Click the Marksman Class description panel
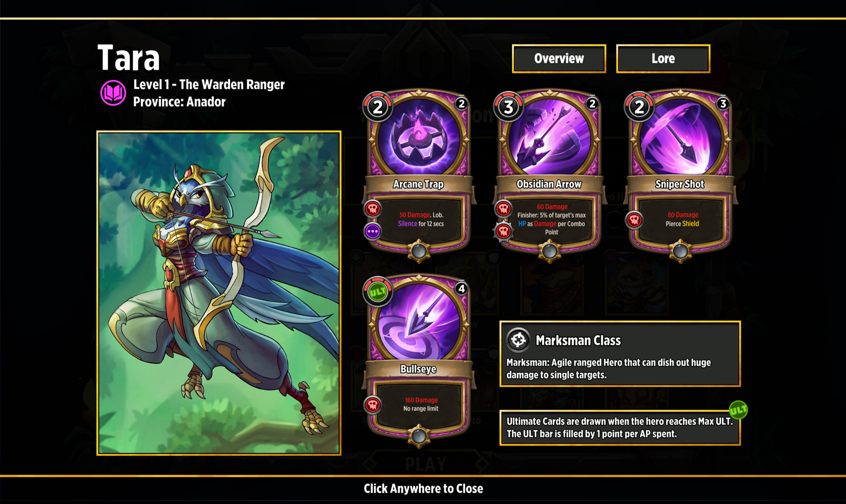The width and height of the screenshot is (846, 504). tap(620, 354)
